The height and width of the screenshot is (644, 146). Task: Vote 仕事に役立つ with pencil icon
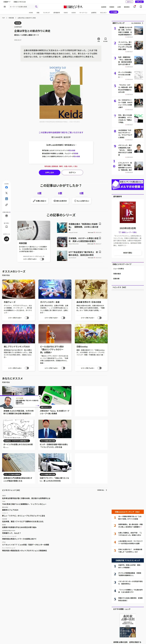(x=40, y=201)
